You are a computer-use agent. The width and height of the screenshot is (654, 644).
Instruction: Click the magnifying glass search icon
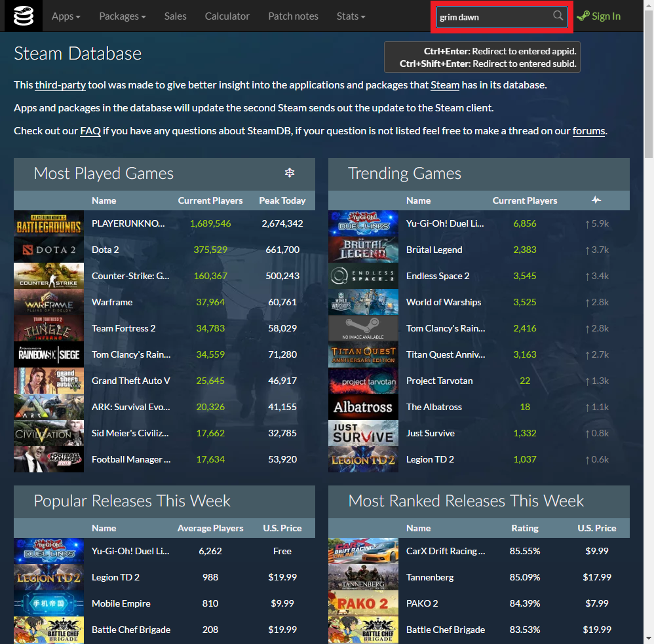pos(558,16)
